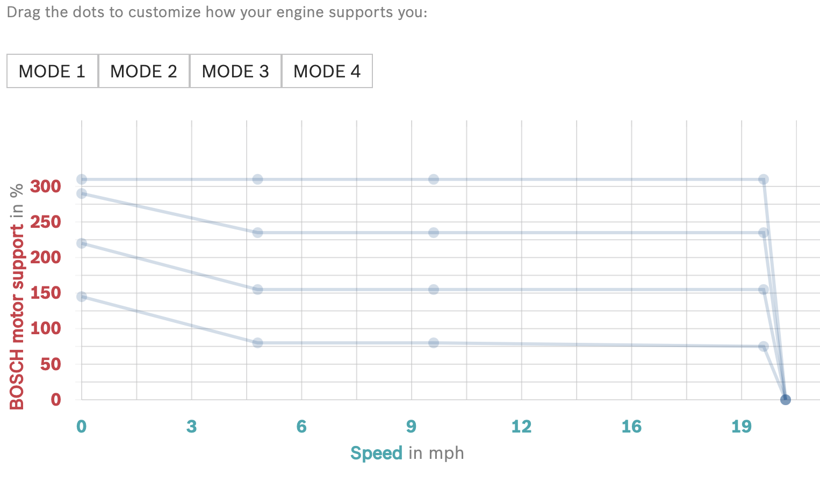Click the dark endpoint dot at 0% support
820x504 pixels.
coord(785,400)
